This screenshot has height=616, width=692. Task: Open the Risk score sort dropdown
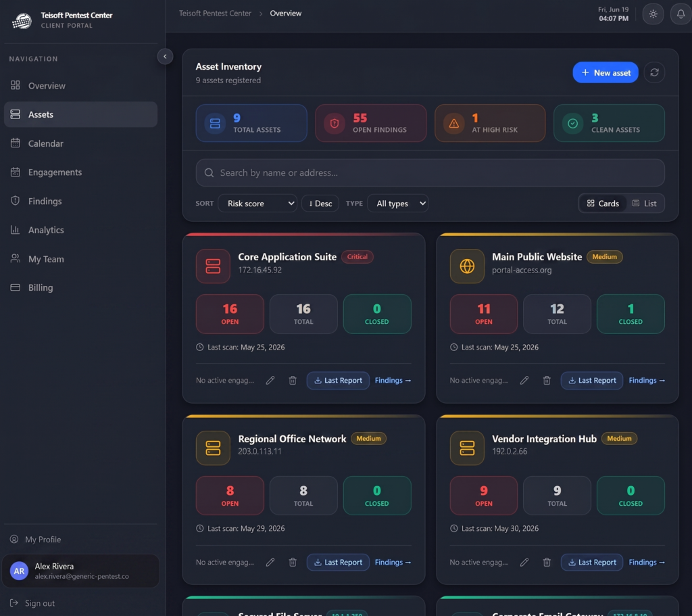[x=257, y=204]
